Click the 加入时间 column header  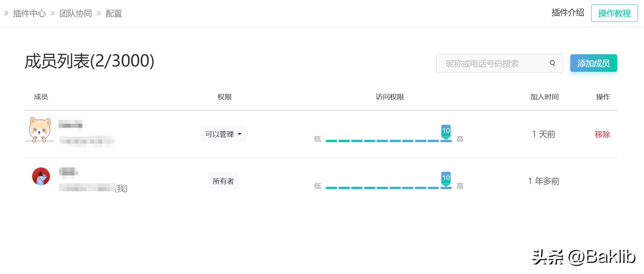click(x=544, y=97)
